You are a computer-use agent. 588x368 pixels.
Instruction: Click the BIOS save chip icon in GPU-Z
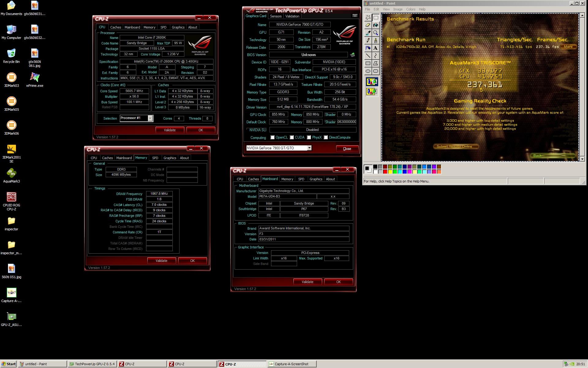click(x=352, y=55)
